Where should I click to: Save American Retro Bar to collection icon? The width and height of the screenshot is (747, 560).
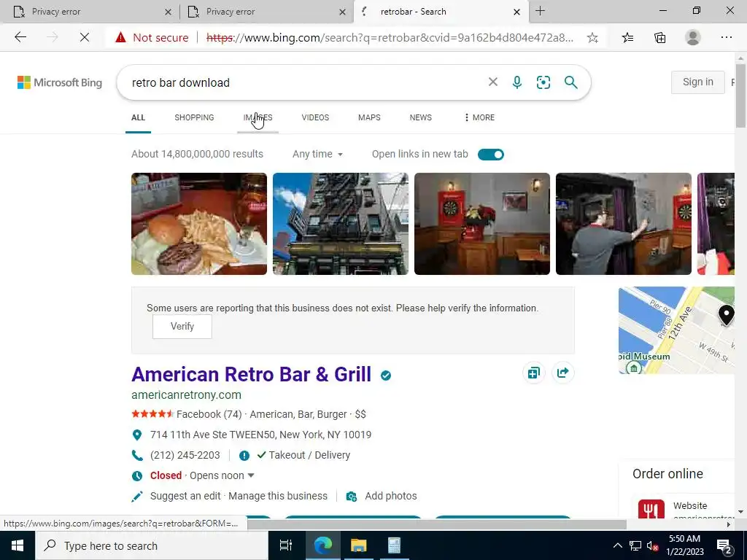[533, 373]
